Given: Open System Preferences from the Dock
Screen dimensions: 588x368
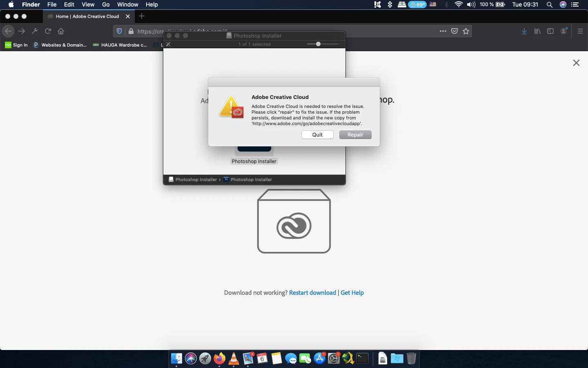Looking at the screenshot, I should click(x=334, y=359).
